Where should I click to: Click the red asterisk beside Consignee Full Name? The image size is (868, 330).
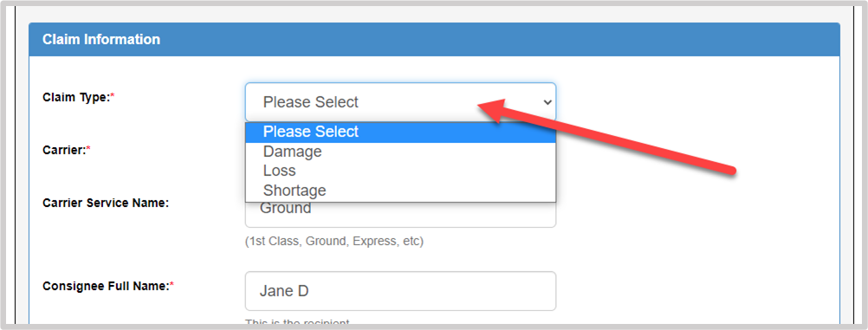[x=172, y=285]
